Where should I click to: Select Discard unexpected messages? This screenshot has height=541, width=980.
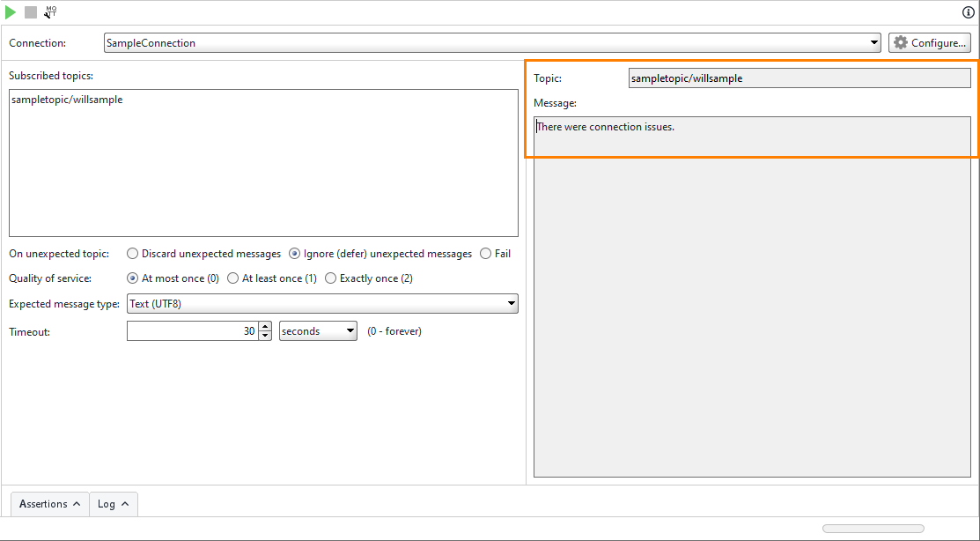(132, 254)
